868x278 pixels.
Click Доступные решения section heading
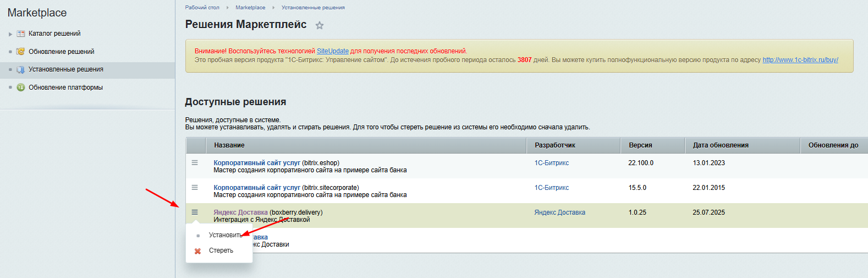coord(235,102)
